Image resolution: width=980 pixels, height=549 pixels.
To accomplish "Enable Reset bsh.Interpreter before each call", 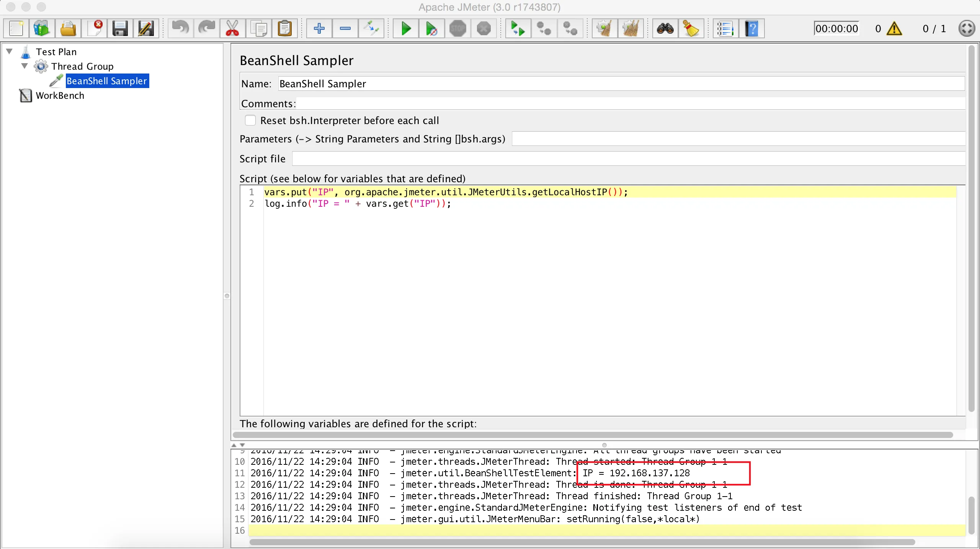I will click(250, 121).
